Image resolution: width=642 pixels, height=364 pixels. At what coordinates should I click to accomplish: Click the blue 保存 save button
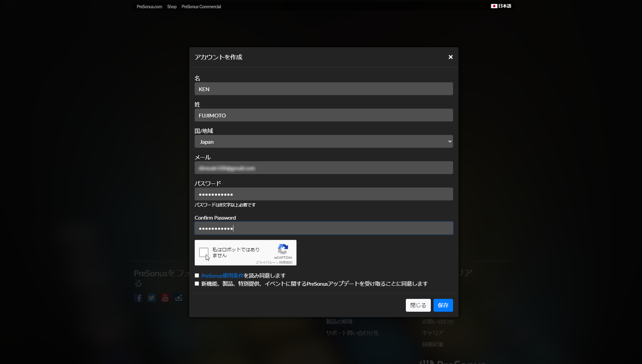coord(443,305)
